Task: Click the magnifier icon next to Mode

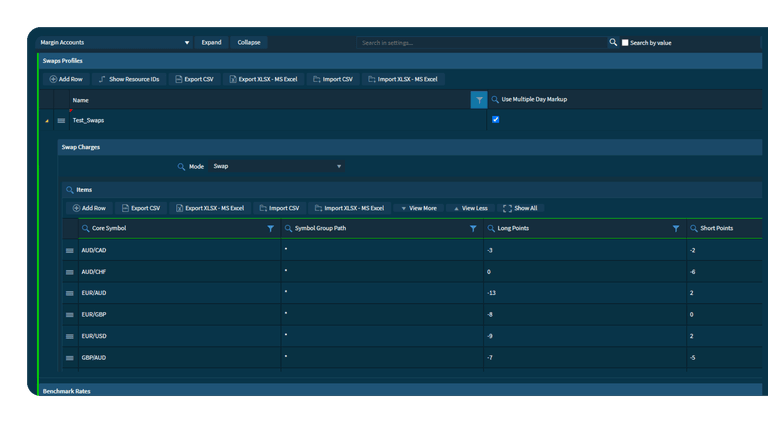Action: 181,166
